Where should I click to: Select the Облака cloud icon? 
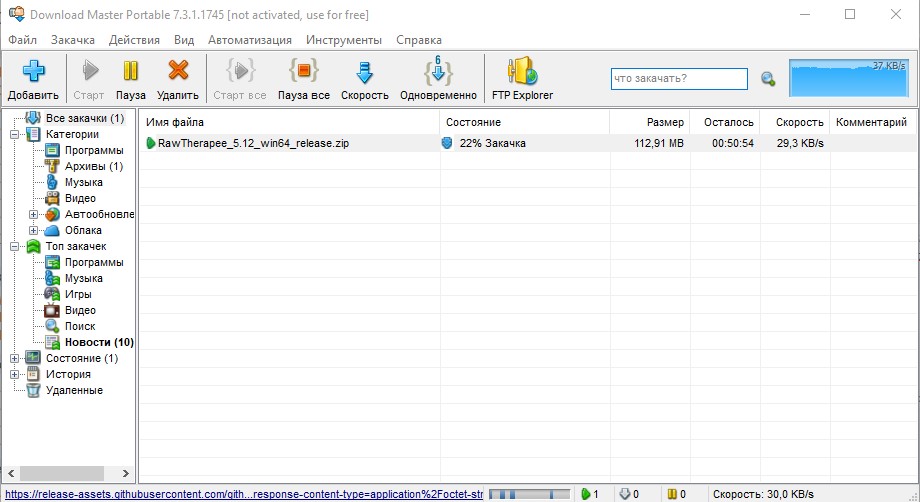[x=52, y=230]
